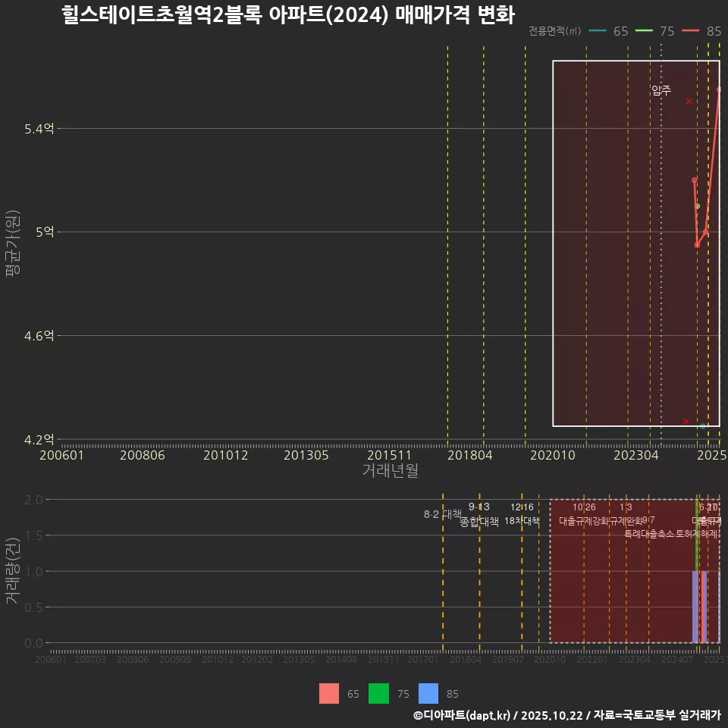Screen dimensions: 728x728
Task: Click the 입주 annotation marker
Action: [661, 89]
